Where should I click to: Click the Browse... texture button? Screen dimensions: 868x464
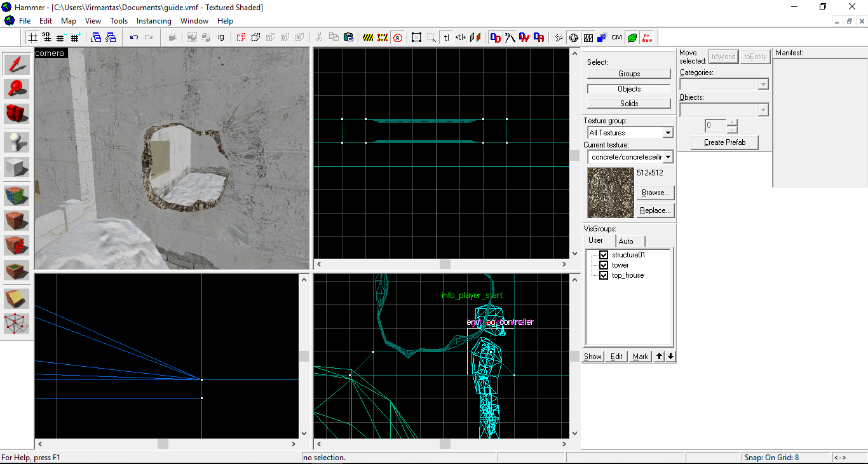(x=654, y=193)
